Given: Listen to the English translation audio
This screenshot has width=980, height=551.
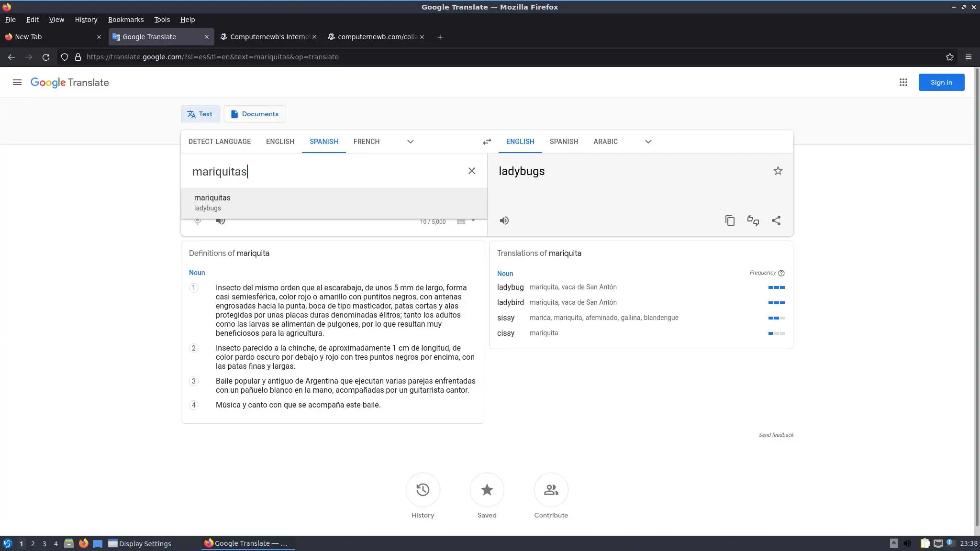Looking at the screenshot, I should click(x=504, y=220).
